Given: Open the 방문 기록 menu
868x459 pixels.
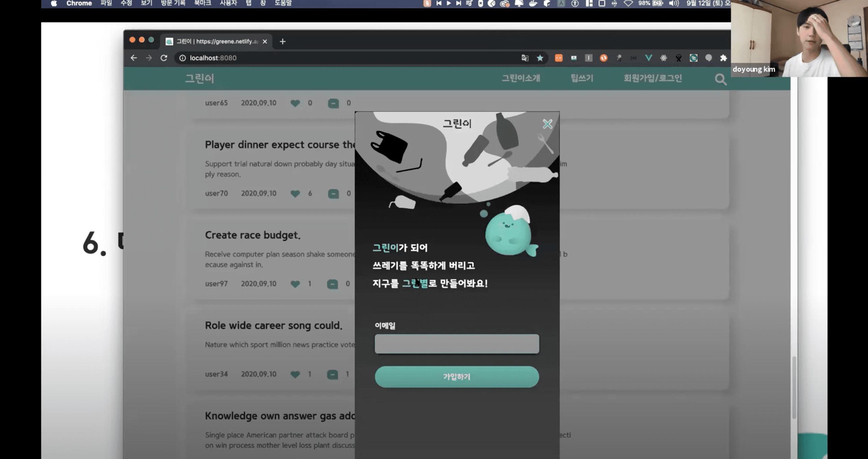Looking at the screenshot, I should (173, 3).
